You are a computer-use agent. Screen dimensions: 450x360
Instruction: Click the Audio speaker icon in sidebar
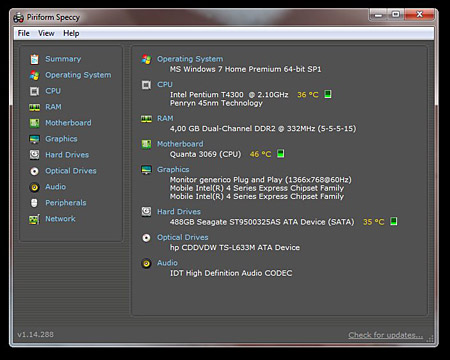34,187
